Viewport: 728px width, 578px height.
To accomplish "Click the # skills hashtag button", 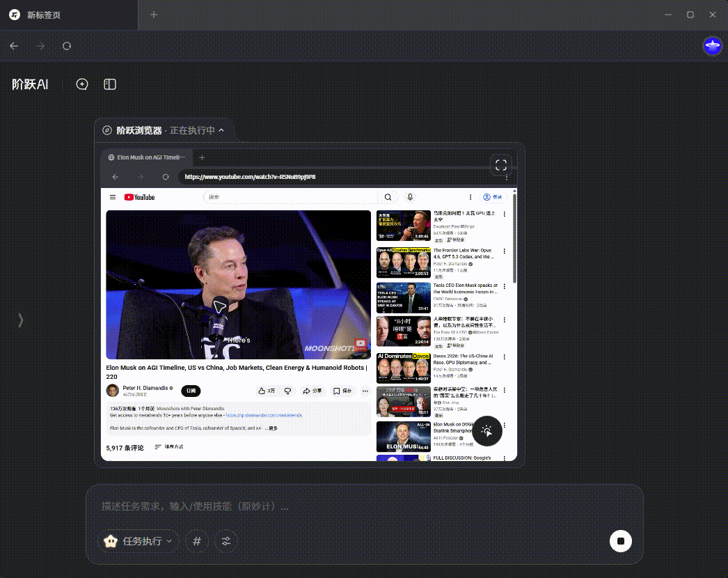I will coord(197,541).
